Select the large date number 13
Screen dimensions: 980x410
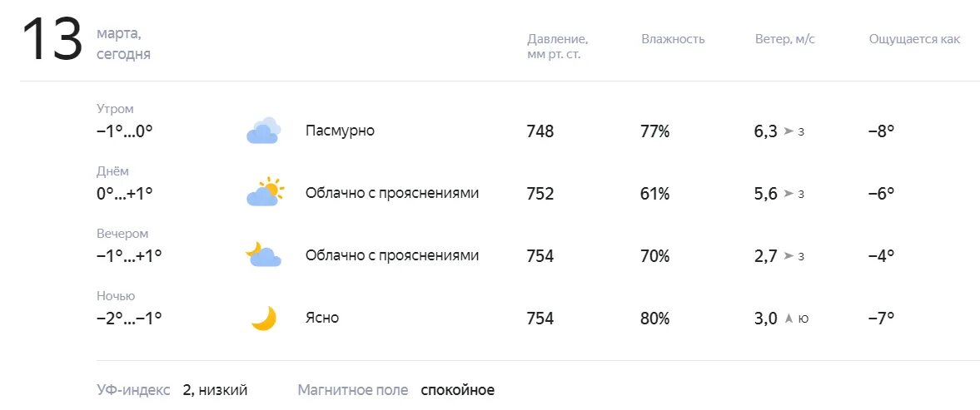(x=52, y=39)
